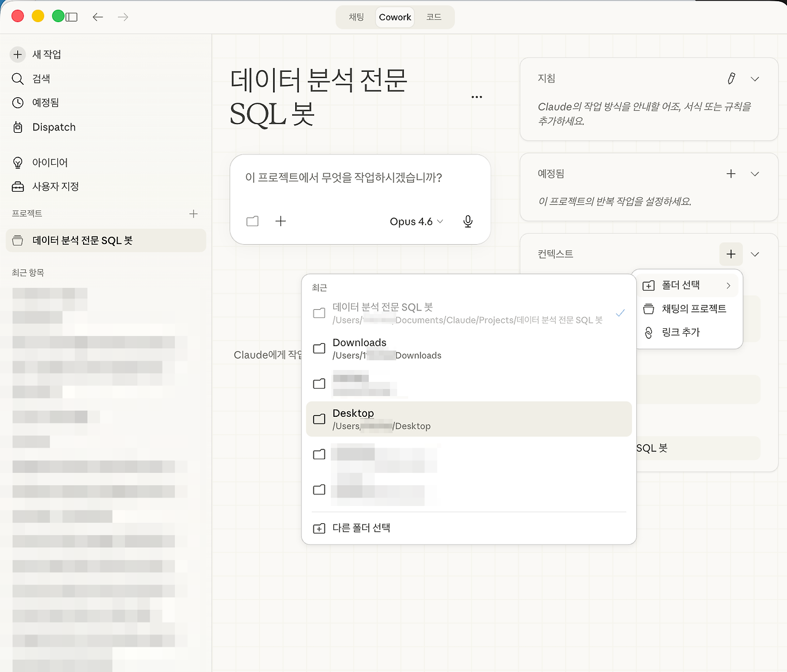Edit 지침 with the pencil icon
787x672 pixels.
pyautogui.click(x=731, y=79)
